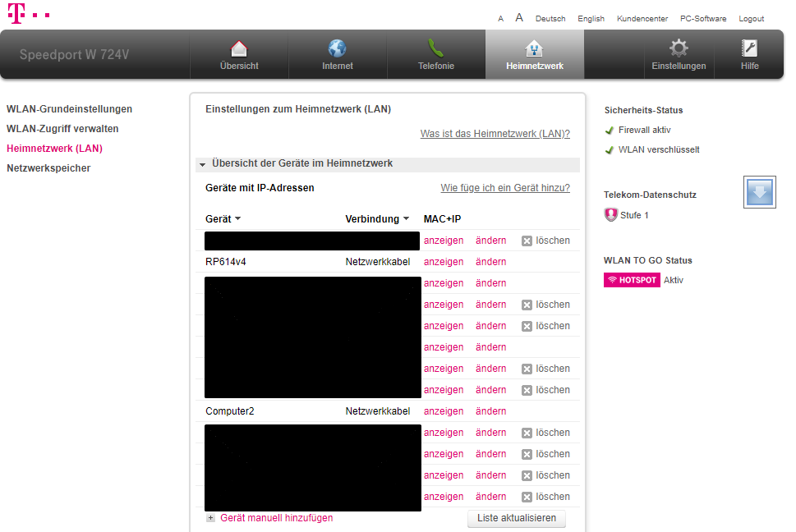Click the green checkmark next to Firewall aktiv

pos(610,131)
